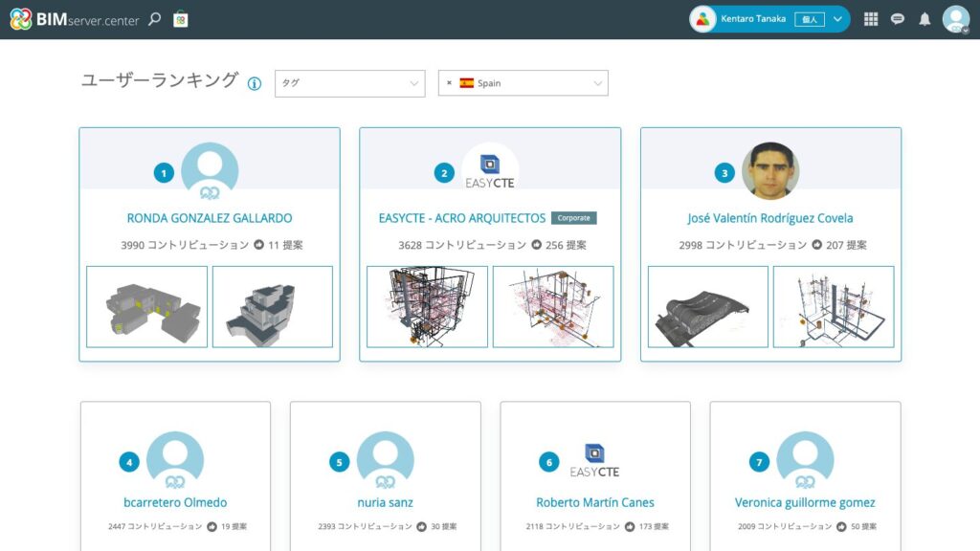Viewport: 980px width, 551px height.
Task: Click the ranking info icon
Action: point(255,84)
